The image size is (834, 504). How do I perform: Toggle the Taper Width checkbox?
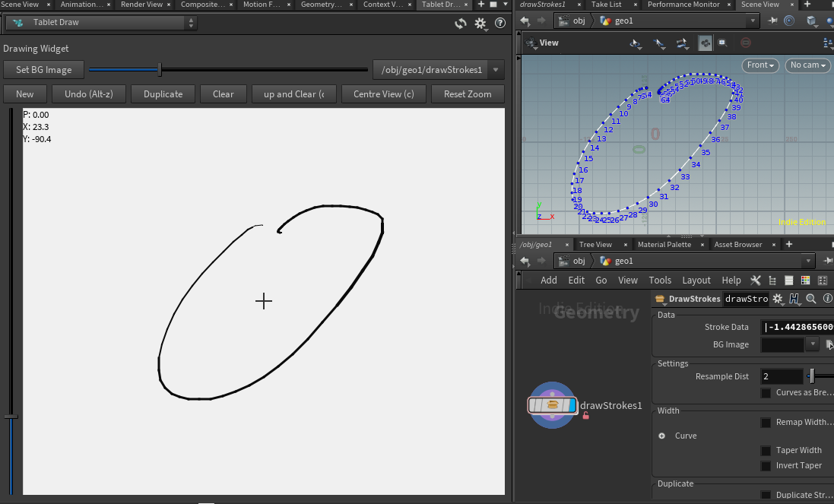pyautogui.click(x=766, y=450)
